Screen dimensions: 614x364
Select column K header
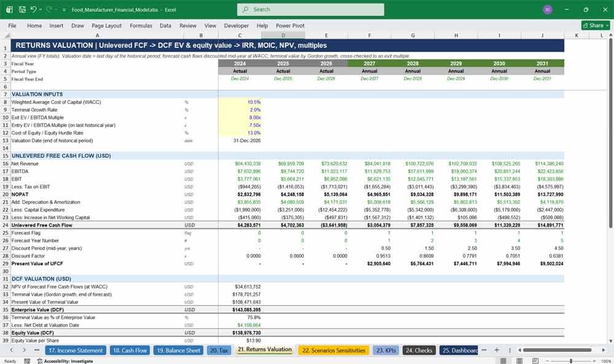click(577, 35)
